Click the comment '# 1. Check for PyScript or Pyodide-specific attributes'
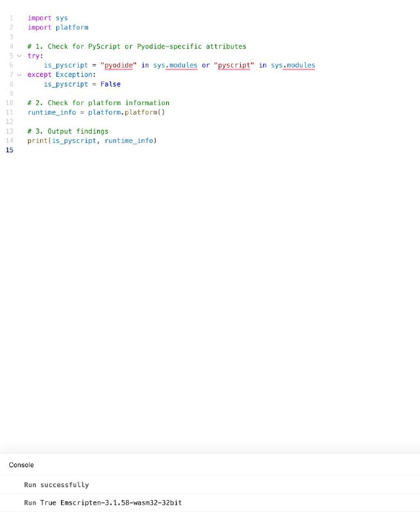 (x=136, y=46)
